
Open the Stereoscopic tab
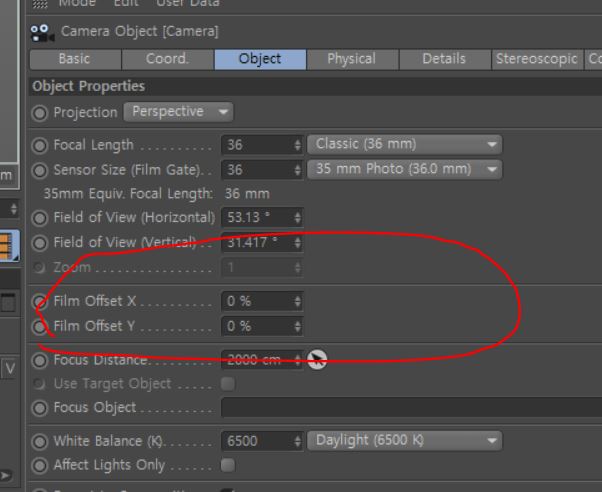pyautogui.click(x=537, y=59)
